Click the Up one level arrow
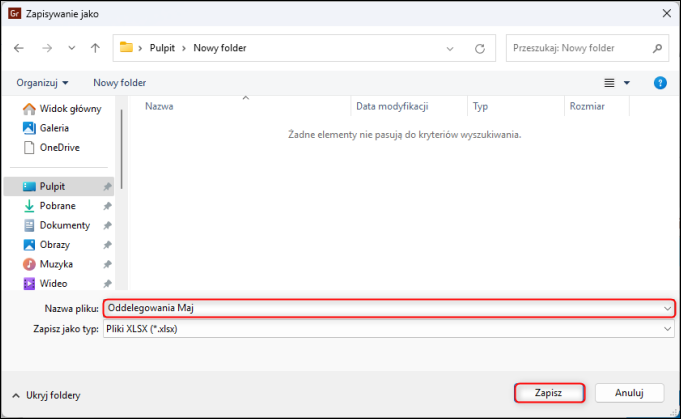Image resolution: width=681 pixels, height=419 pixels. pos(95,47)
